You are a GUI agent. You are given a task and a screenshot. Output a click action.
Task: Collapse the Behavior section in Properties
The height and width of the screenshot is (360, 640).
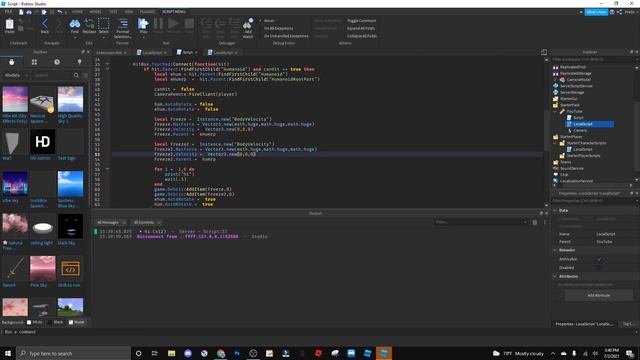(x=555, y=250)
